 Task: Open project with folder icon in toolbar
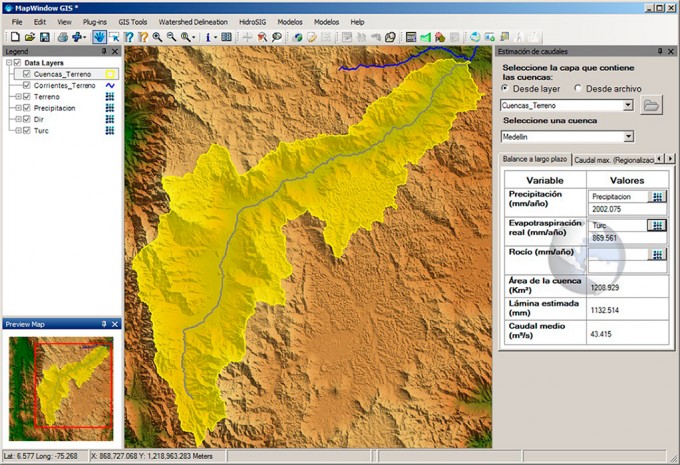coord(30,37)
